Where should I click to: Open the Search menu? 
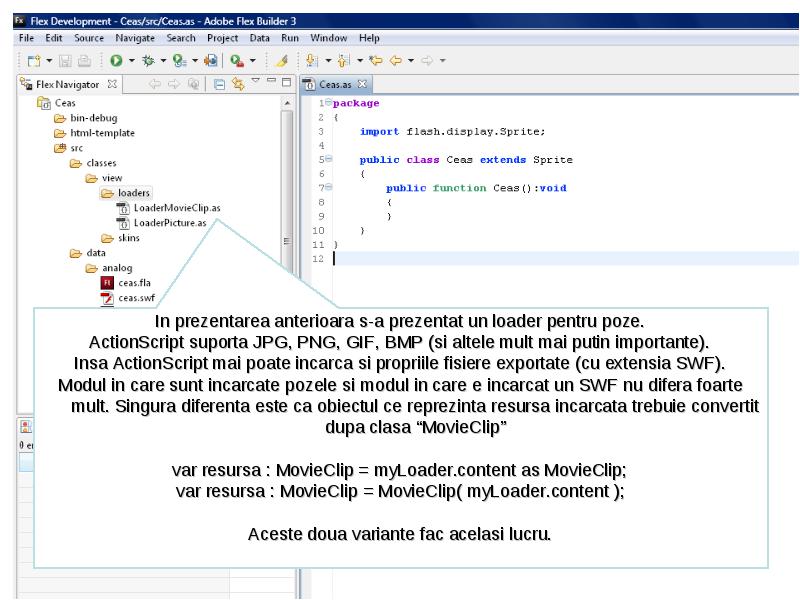(x=181, y=38)
